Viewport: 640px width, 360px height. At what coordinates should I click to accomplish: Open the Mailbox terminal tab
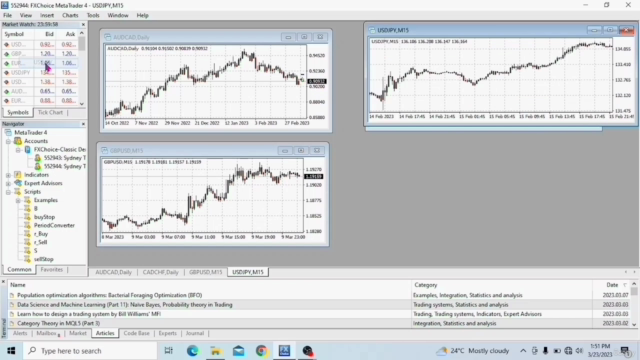(x=47, y=333)
